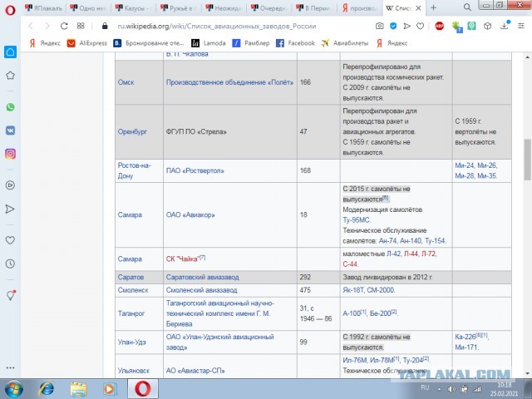The height and width of the screenshot is (399, 532).
Task: Open the bookmarks star in sidebar
Action: [10, 76]
